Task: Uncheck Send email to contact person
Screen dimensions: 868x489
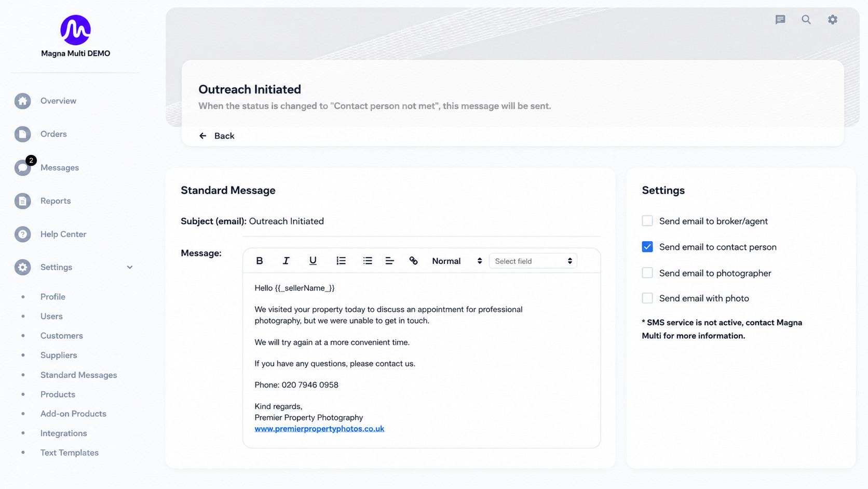Action: coord(647,247)
